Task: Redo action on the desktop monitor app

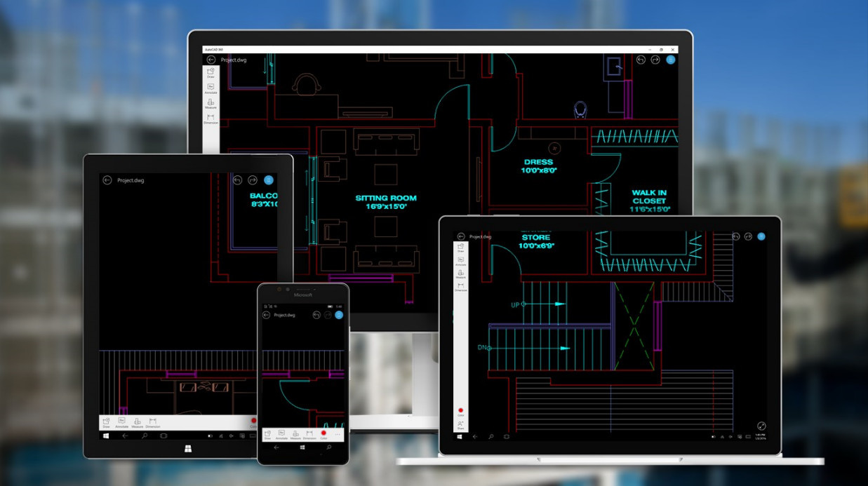Action: click(x=655, y=60)
